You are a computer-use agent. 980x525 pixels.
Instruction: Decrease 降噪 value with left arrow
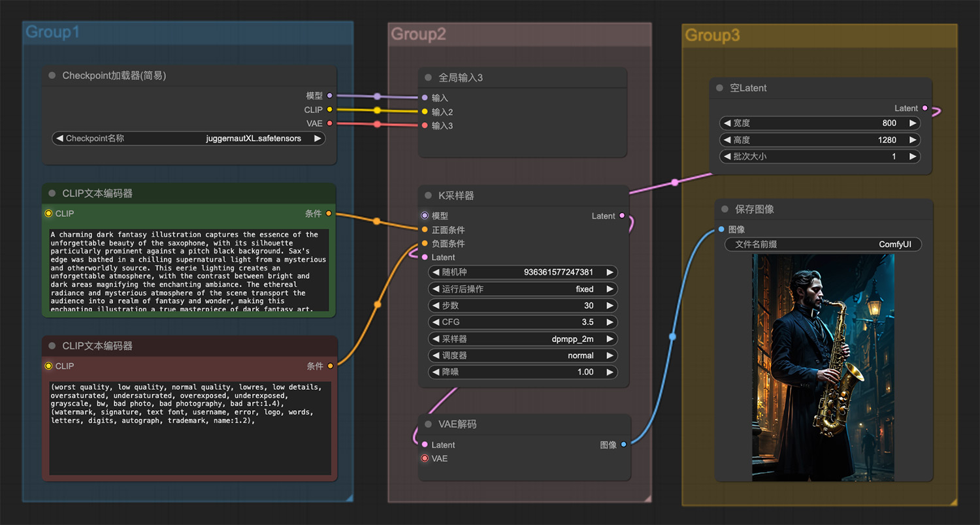tap(436, 372)
